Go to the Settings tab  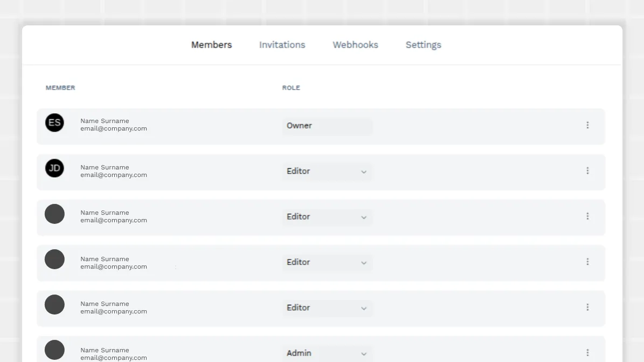point(423,45)
